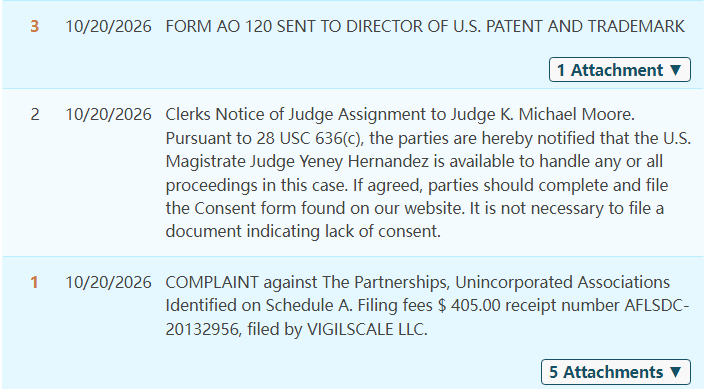Expand the 1 Attachment dropdown
Image resolution: width=705 pixels, height=389 pixels.
(620, 70)
